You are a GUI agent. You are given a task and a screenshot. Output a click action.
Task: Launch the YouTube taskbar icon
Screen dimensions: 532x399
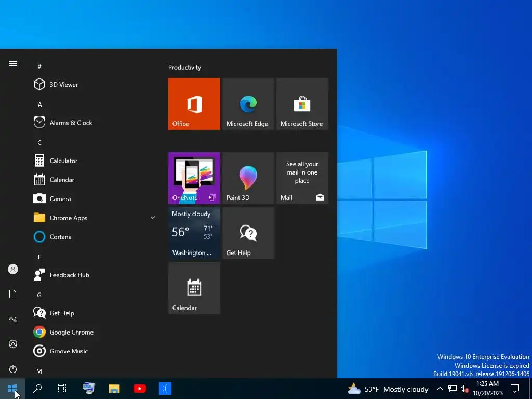tap(139, 389)
